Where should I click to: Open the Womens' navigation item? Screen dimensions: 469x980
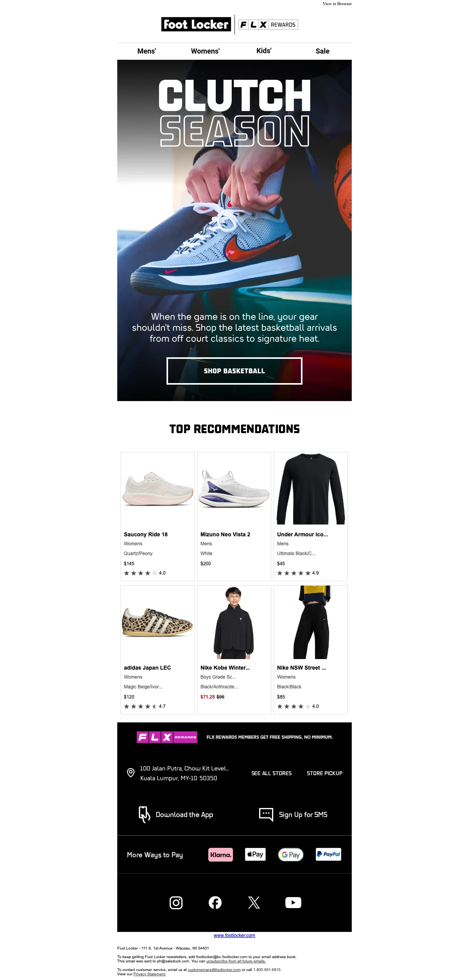pyautogui.click(x=205, y=51)
